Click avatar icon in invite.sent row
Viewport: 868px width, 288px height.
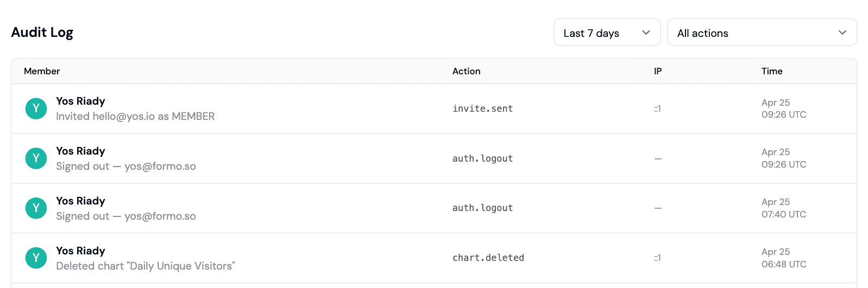36,108
